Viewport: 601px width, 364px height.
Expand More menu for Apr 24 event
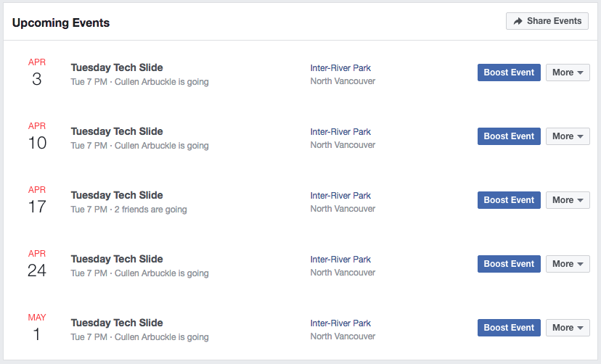coord(568,264)
